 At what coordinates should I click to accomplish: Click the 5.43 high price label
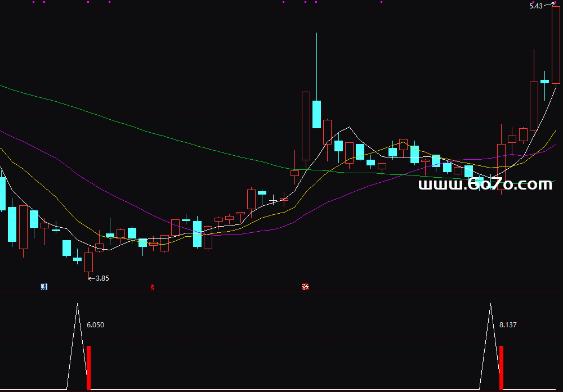coord(536,6)
